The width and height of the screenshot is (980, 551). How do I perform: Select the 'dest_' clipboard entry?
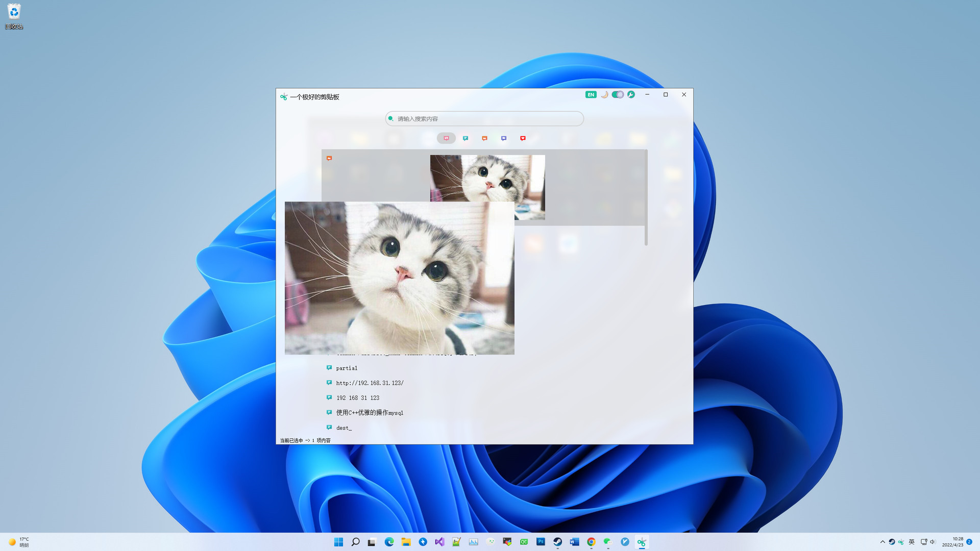click(344, 428)
